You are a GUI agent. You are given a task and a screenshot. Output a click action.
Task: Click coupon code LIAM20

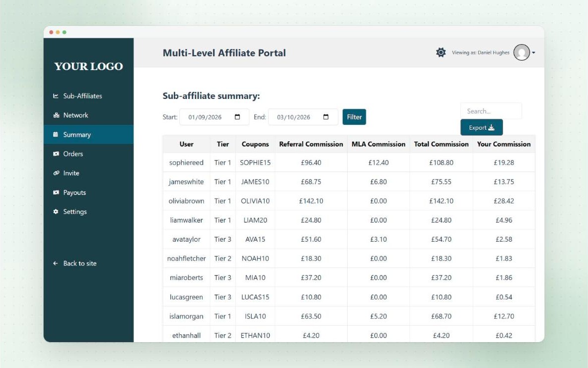tap(255, 220)
